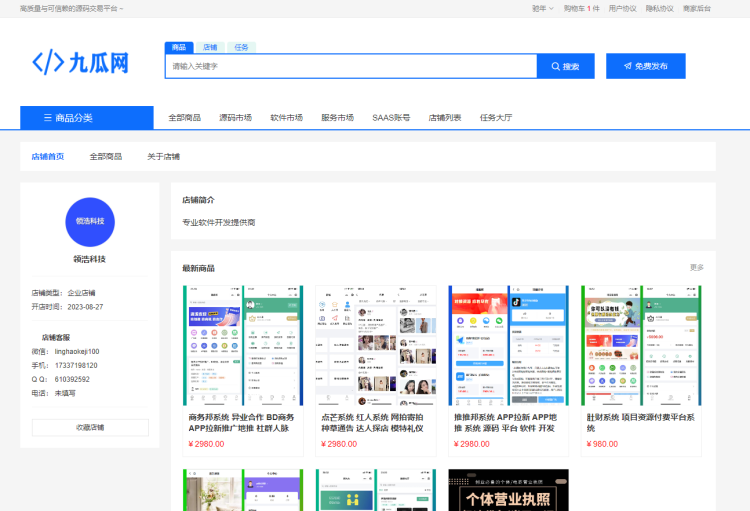Click the magnifier search button
The width and height of the screenshot is (750, 511).
click(x=565, y=66)
